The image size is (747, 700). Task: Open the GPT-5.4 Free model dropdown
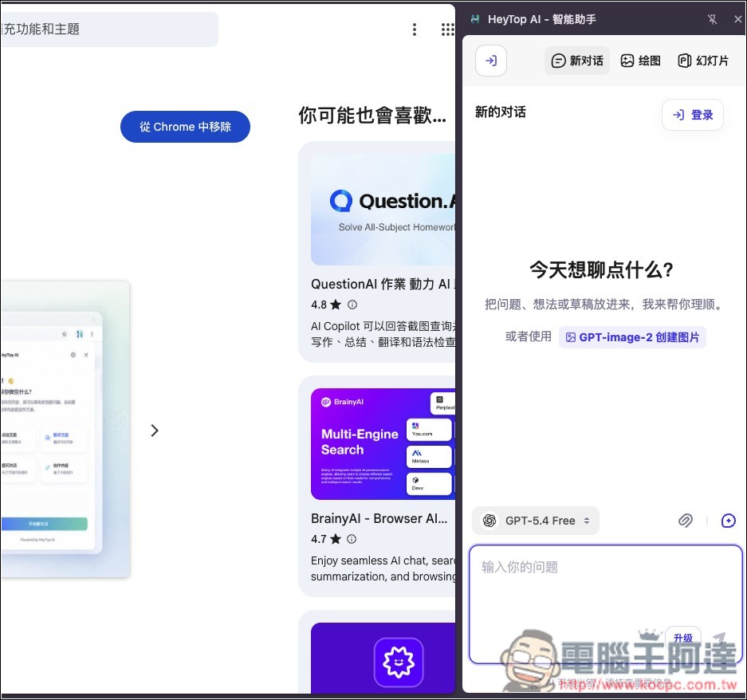tap(536, 521)
